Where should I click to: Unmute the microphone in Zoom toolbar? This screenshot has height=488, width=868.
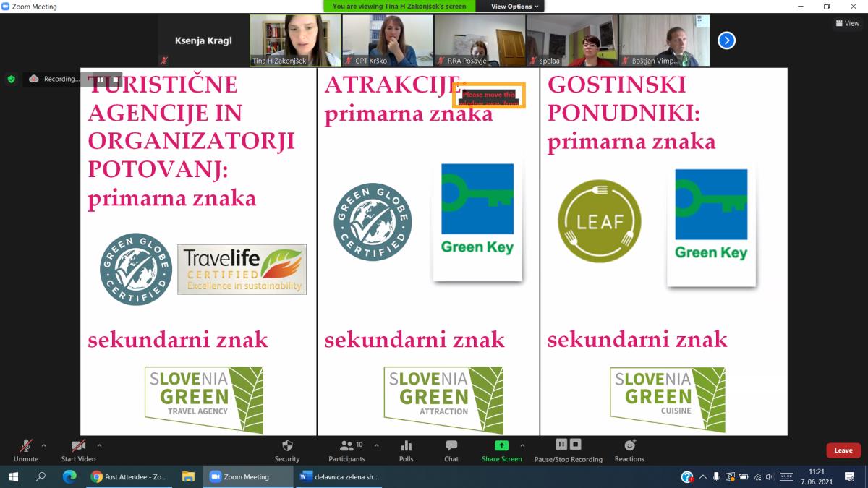coord(26,448)
